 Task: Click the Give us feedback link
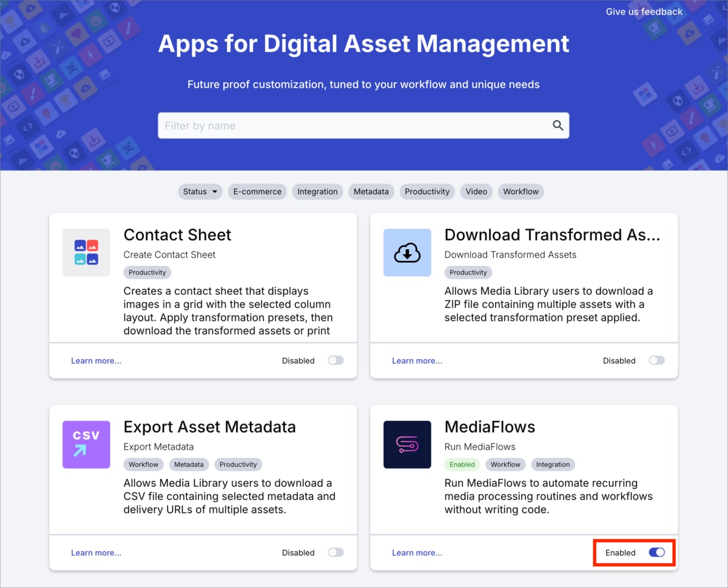tap(644, 12)
